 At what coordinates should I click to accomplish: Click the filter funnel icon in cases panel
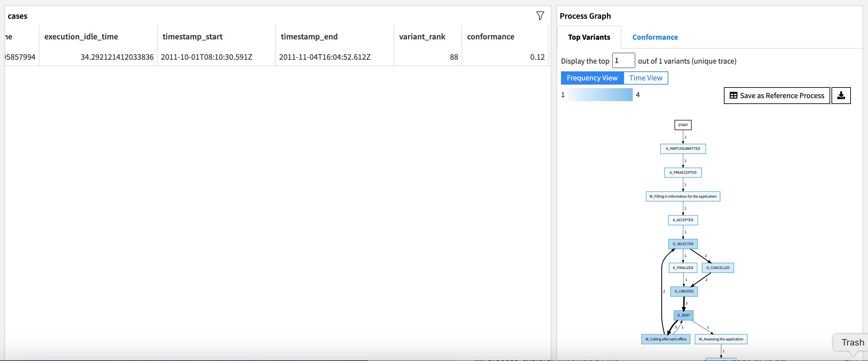click(x=540, y=16)
